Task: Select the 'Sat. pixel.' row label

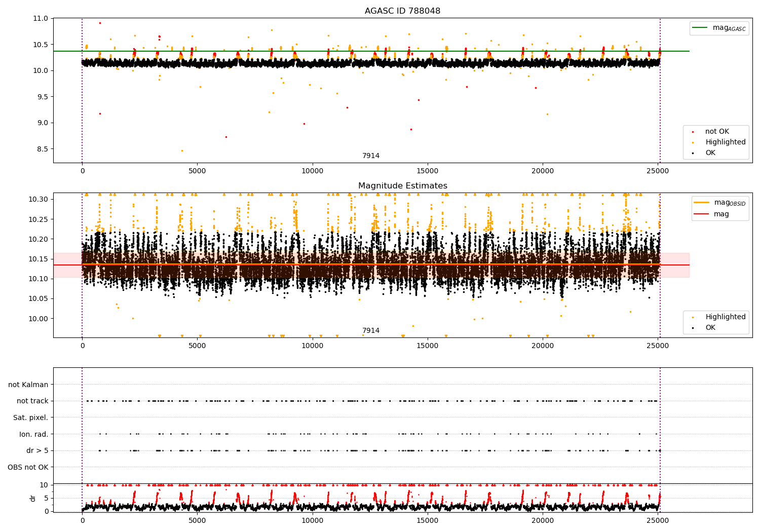Action: point(31,418)
